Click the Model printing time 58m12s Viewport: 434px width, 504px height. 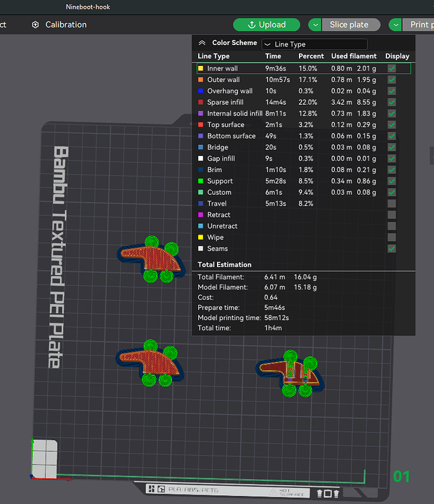(276, 318)
